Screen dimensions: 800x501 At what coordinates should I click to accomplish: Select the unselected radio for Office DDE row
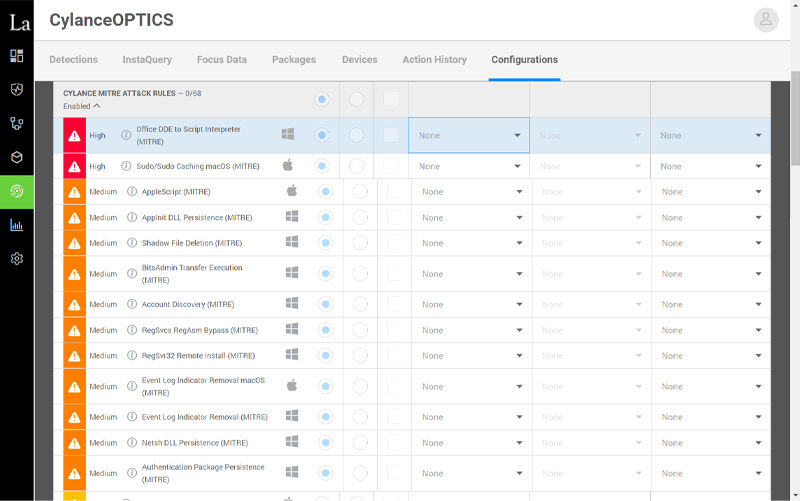point(357,135)
